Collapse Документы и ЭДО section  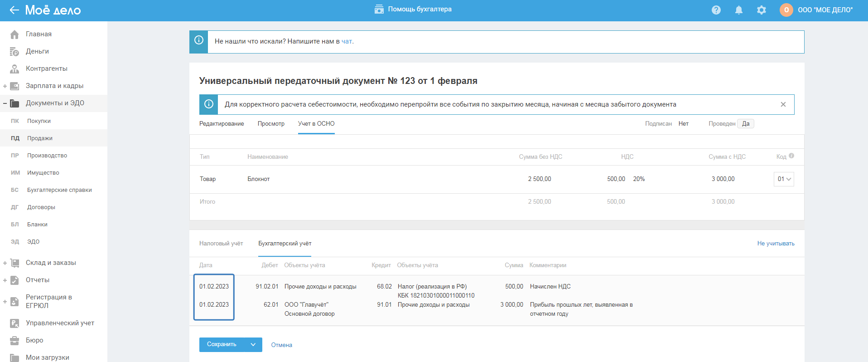[x=5, y=103]
